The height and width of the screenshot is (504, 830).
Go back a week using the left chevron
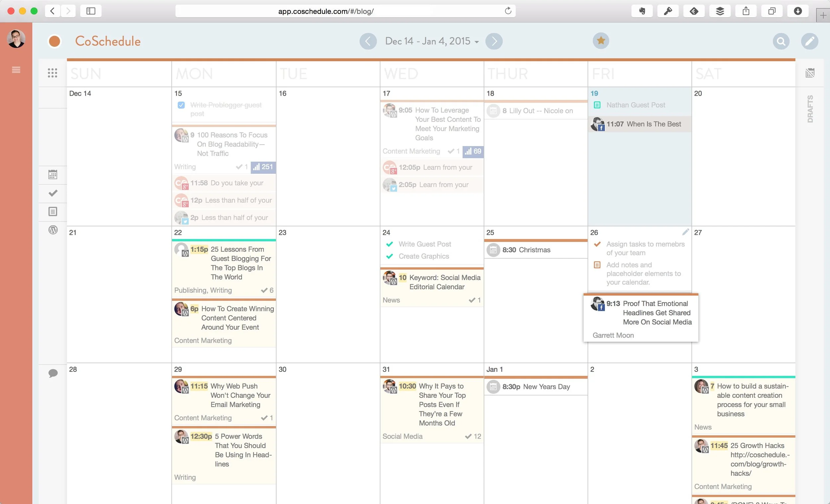(368, 41)
